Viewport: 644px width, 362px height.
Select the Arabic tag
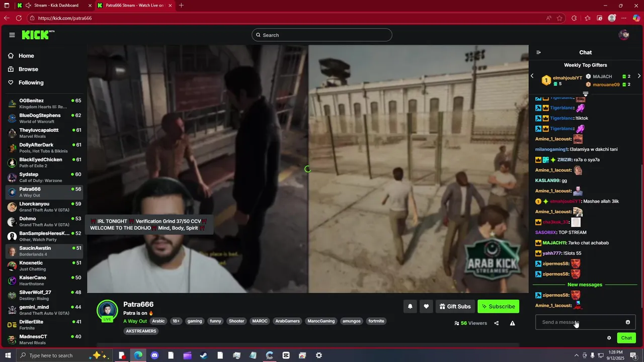click(158, 321)
